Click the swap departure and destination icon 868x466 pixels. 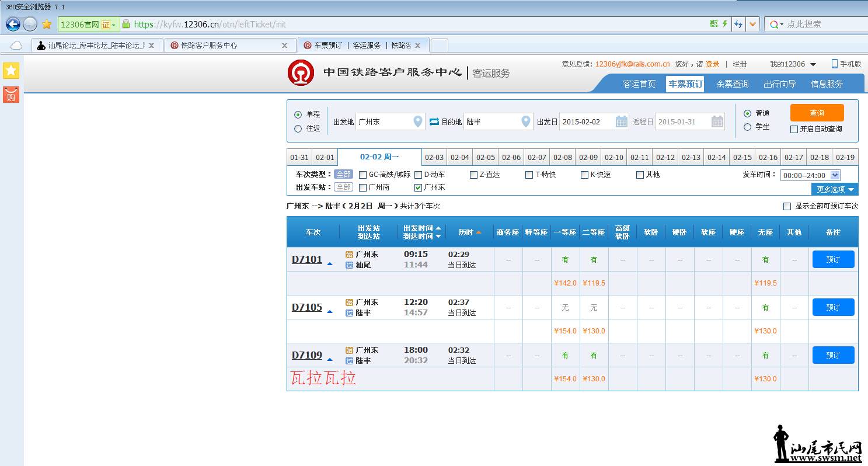434,121
